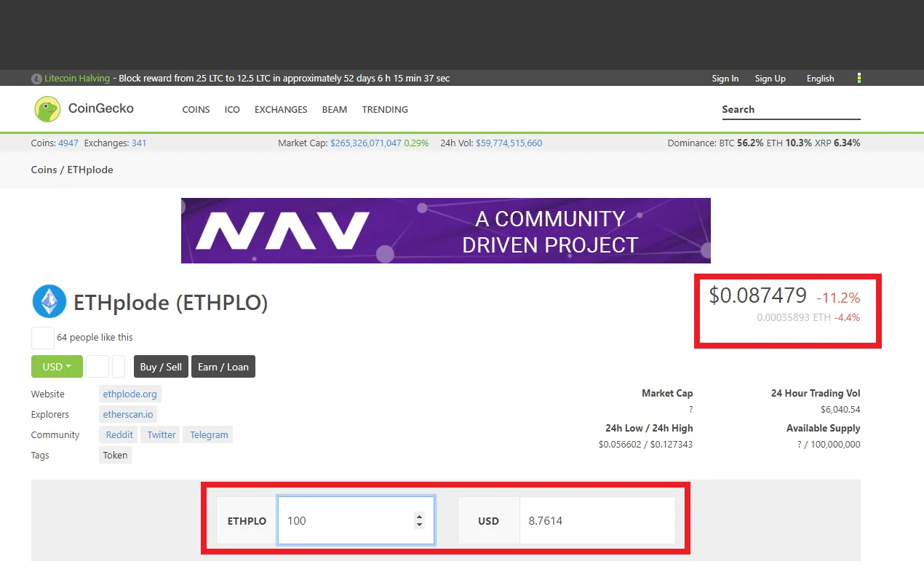Viewport: 924px width, 572px height.
Task: Click the exchanges count 341
Action: 139,143
